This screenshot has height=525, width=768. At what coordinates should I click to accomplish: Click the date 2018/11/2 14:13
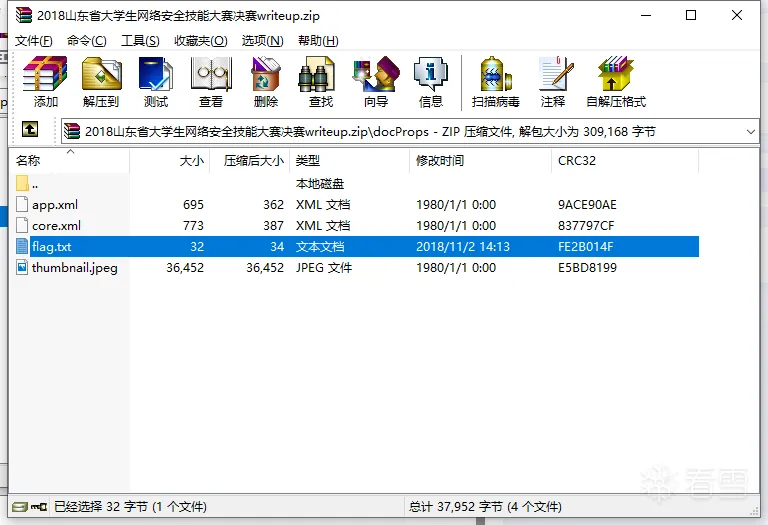point(463,247)
